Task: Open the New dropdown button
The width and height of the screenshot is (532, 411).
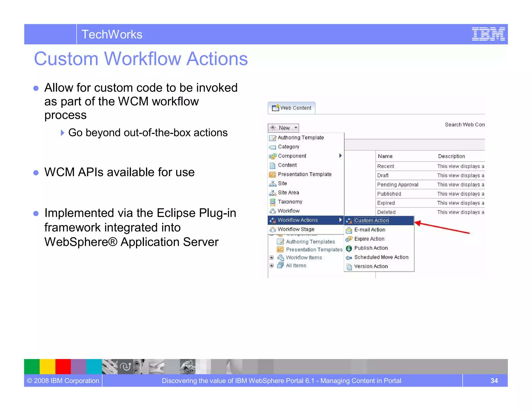Action: coord(283,128)
